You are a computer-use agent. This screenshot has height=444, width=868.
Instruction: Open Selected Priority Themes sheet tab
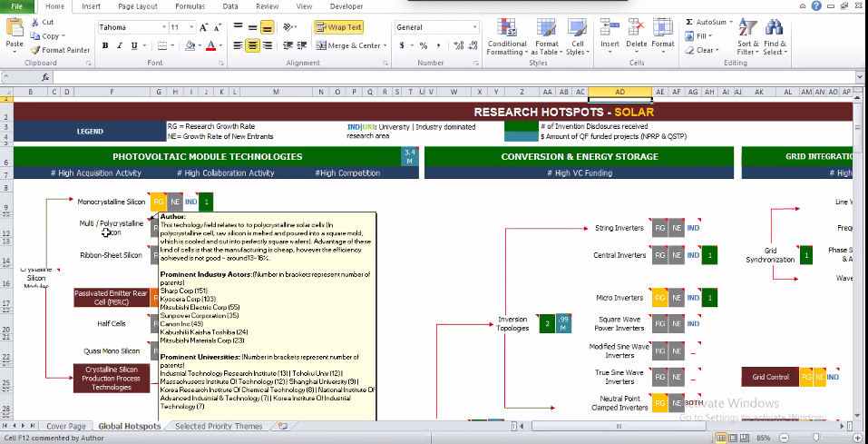(219, 426)
